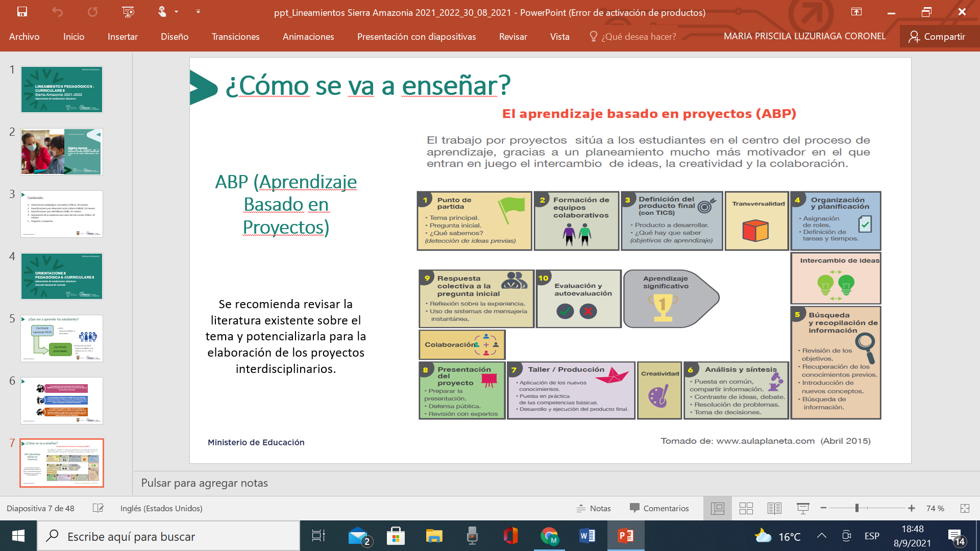The height and width of the screenshot is (551, 980).
Task: Click the Compartir button
Action: click(x=937, y=37)
